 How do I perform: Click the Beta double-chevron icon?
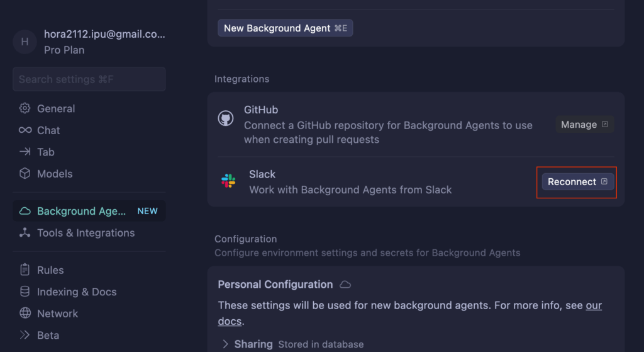[25, 335]
